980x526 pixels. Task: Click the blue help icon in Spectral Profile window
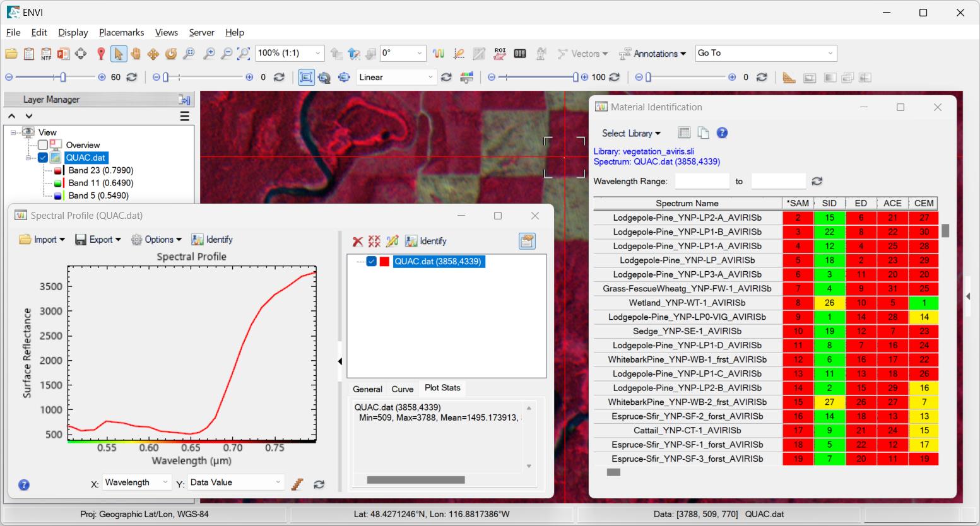coord(24,485)
